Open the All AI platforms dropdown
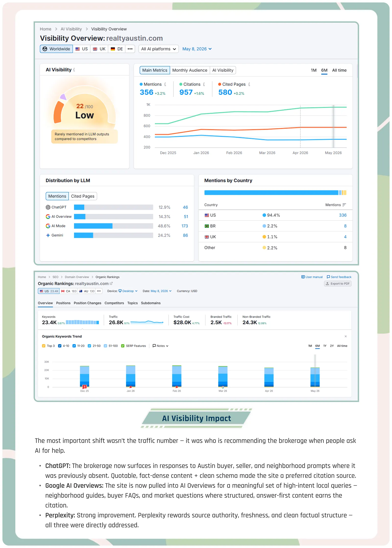Viewport: 392px width, 548px height. [x=159, y=49]
